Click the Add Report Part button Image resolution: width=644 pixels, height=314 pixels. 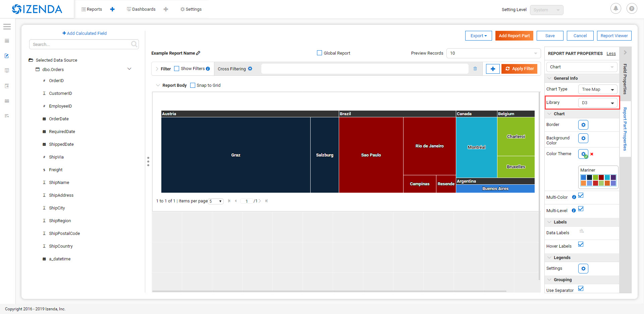(514, 36)
